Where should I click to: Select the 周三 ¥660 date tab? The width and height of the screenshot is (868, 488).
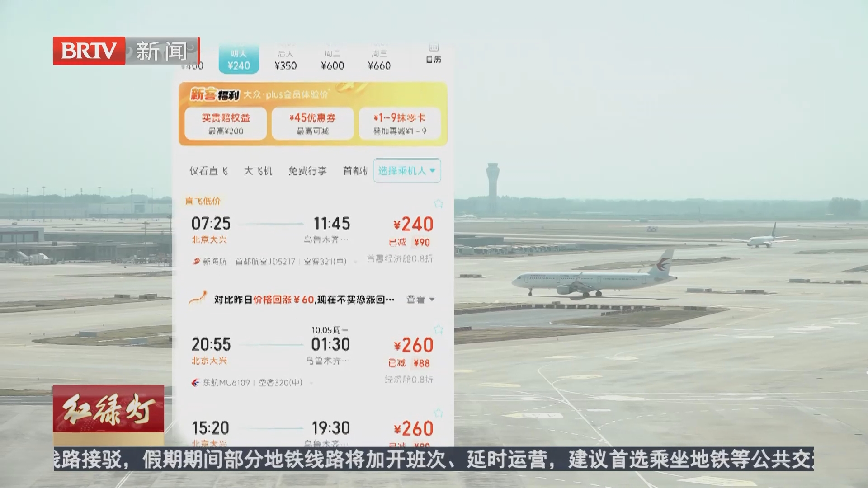tap(379, 60)
